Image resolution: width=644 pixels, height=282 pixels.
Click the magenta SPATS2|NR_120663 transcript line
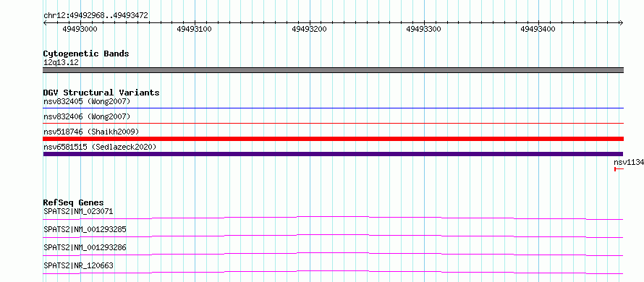[334, 272]
